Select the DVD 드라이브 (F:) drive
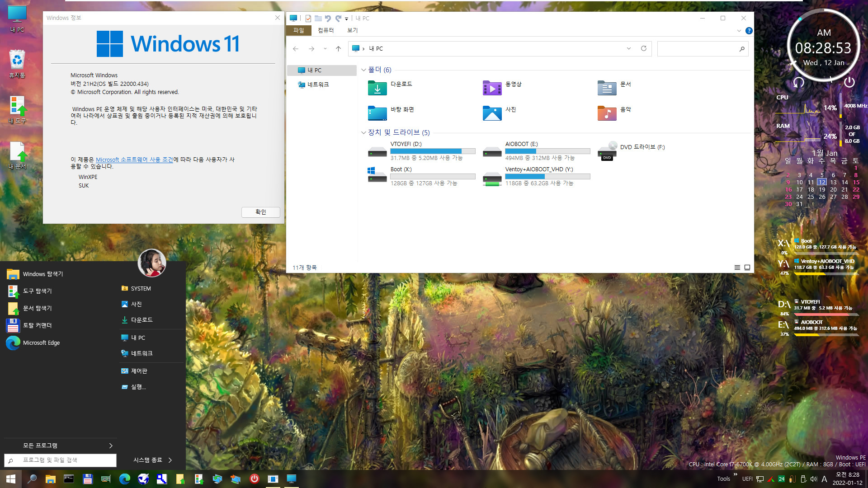The width and height of the screenshot is (868, 488). pos(631,151)
